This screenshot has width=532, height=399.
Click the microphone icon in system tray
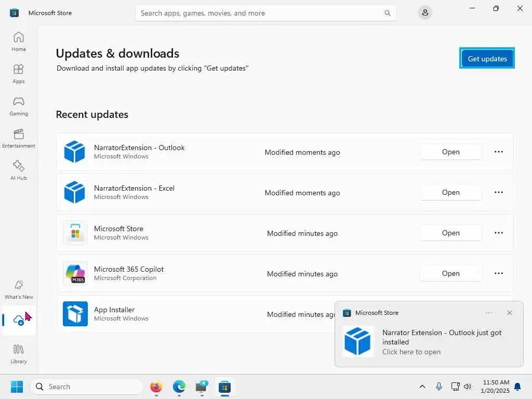[x=438, y=387]
